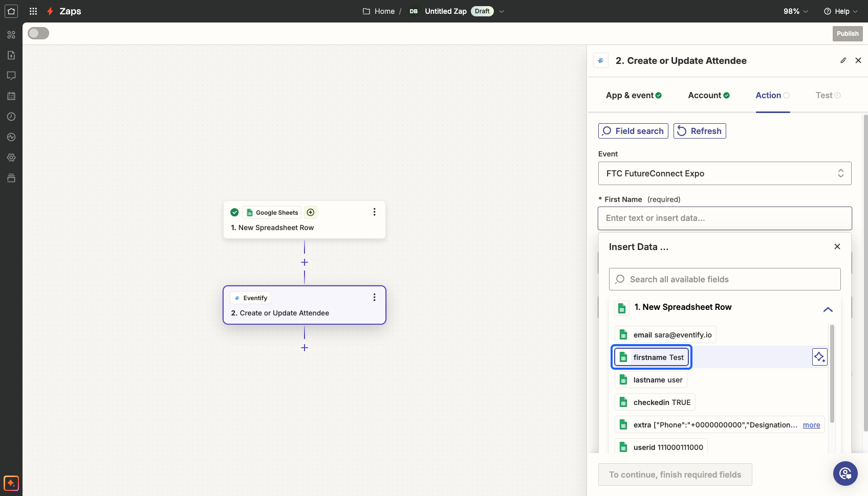Click the Publish button
The height and width of the screenshot is (496, 868).
pyautogui.click(x=848, y=34)
